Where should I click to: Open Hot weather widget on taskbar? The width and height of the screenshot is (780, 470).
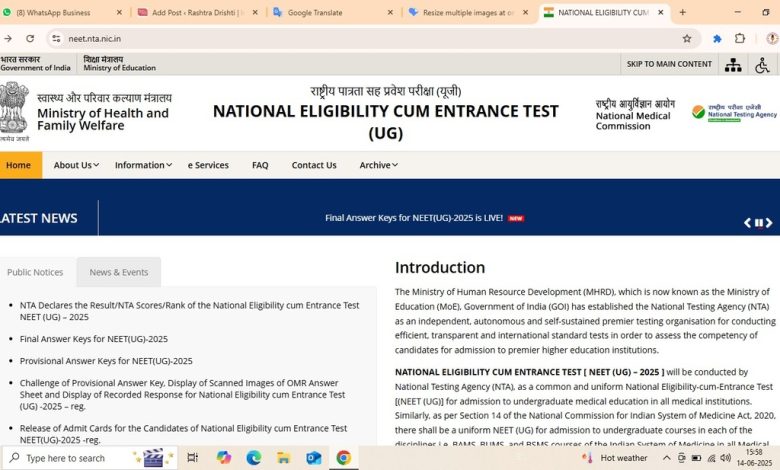pos(615,458)
